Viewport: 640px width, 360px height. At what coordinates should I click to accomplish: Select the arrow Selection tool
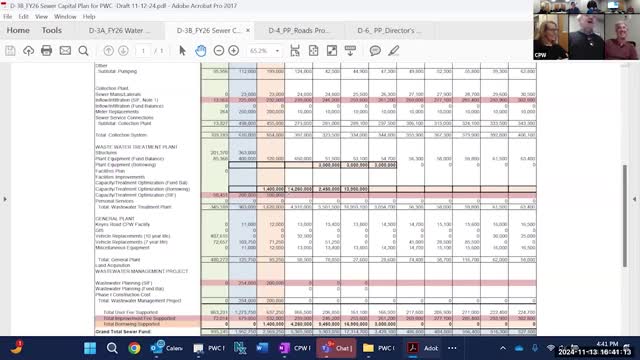pyautogui.click(x=182, y=51)
